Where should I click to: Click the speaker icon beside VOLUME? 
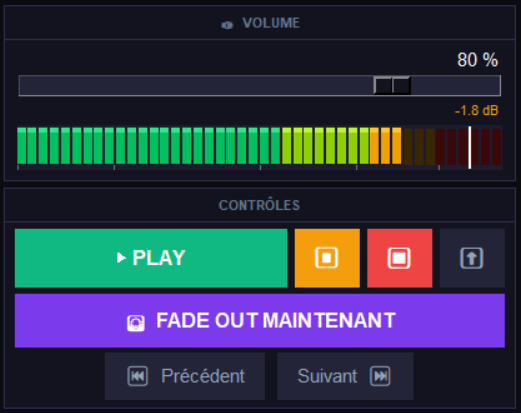(227, 25)
